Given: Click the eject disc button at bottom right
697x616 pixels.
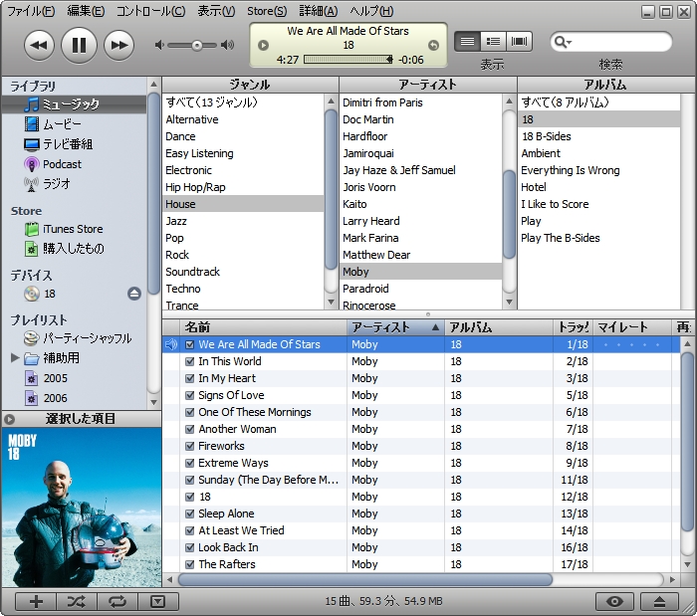Looking at the screenshot, I should [x=659, y=601].
